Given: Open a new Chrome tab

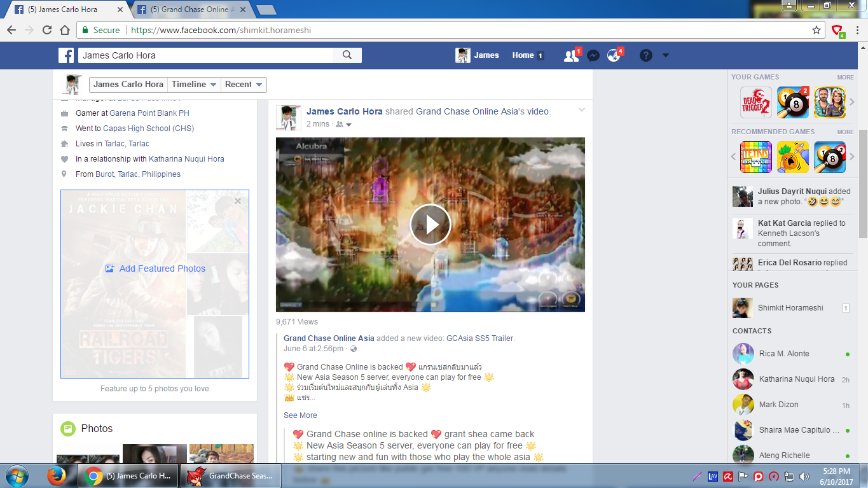Looking at the screenshot, I should pos(265,10).
